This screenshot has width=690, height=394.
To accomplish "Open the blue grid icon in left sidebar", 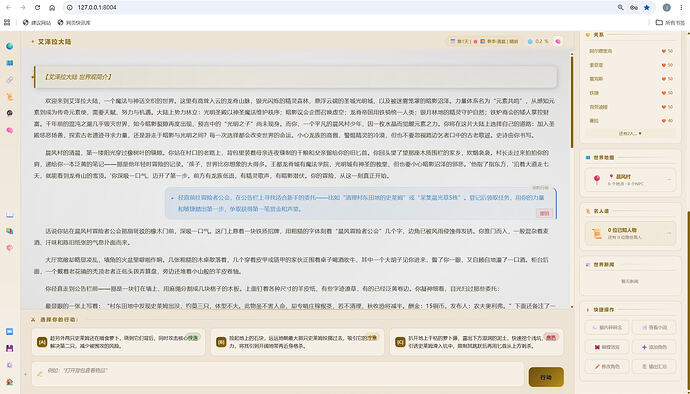I will [9, 63].
